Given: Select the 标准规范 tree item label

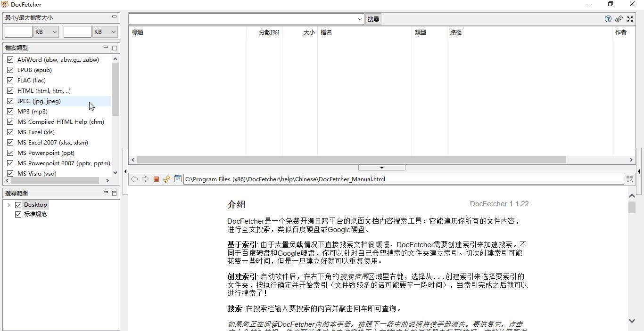Looking at the screenshot, I should [35, 214].
